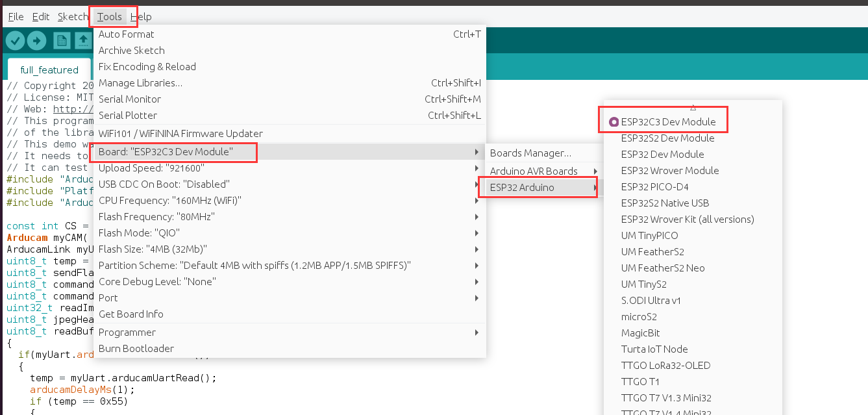This screenshot has height=415, width=868.
Task: Select ESP32S2 Dev Module board
Action: click(x=693, y=138)
